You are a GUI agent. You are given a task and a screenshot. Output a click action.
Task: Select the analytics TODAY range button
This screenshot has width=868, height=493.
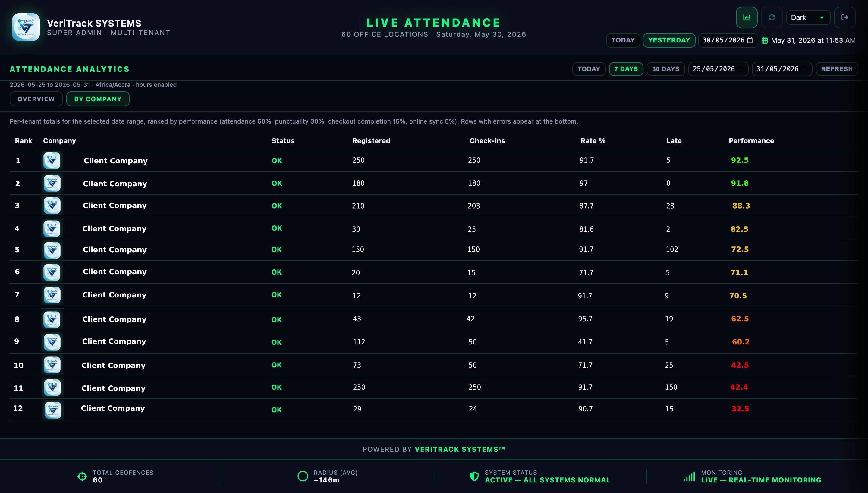click(x=589, y=69)
